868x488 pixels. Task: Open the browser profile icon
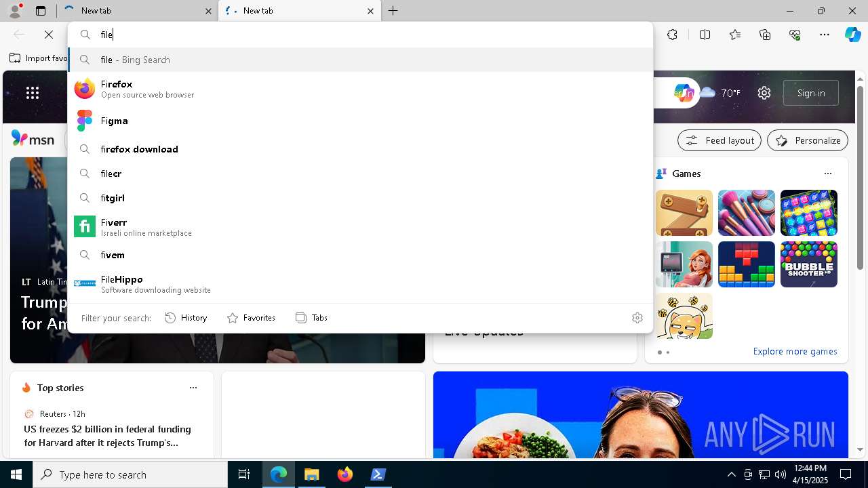(x=15, y=11)
